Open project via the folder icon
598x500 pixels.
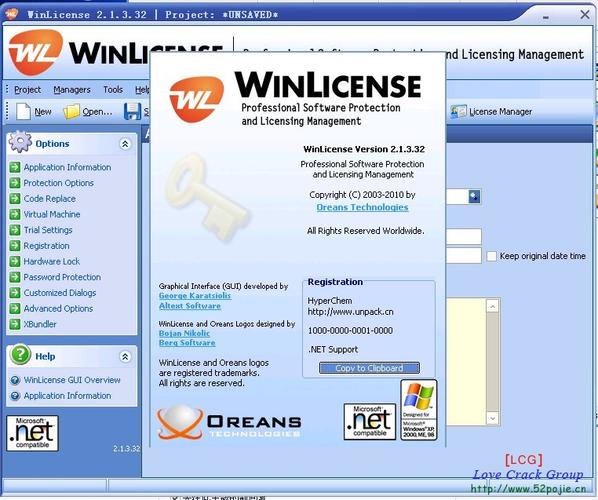point(71,112)
